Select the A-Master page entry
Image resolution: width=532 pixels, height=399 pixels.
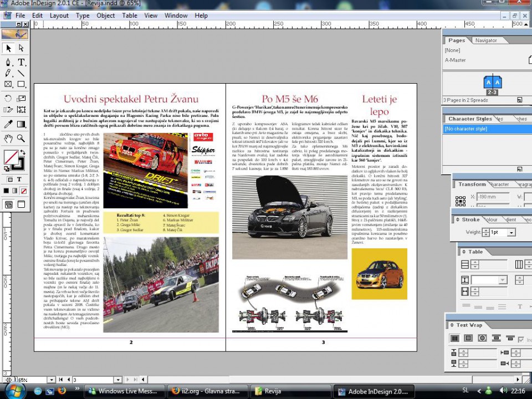pyautogui.click(x=455, y=60)
